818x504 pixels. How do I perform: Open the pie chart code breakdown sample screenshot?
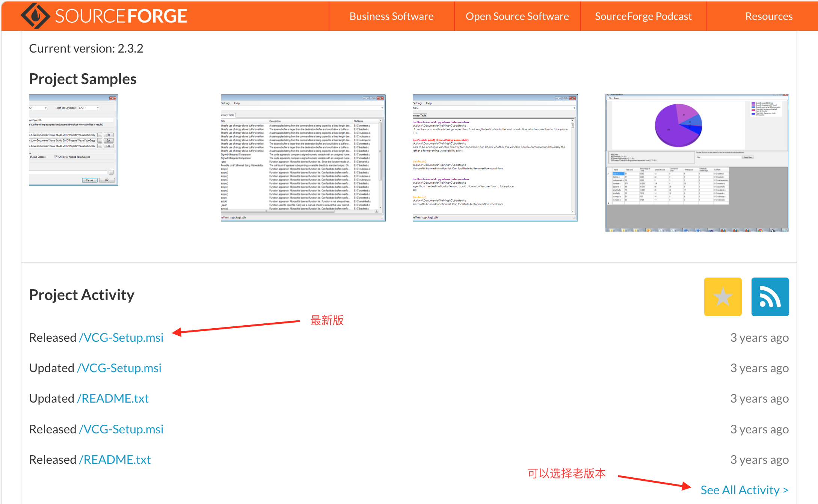697,161
